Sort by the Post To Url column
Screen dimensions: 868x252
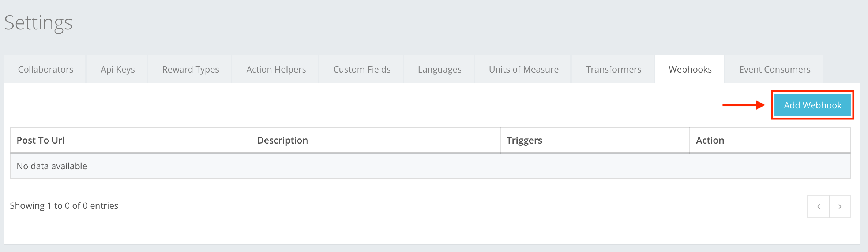click(41, 140)
